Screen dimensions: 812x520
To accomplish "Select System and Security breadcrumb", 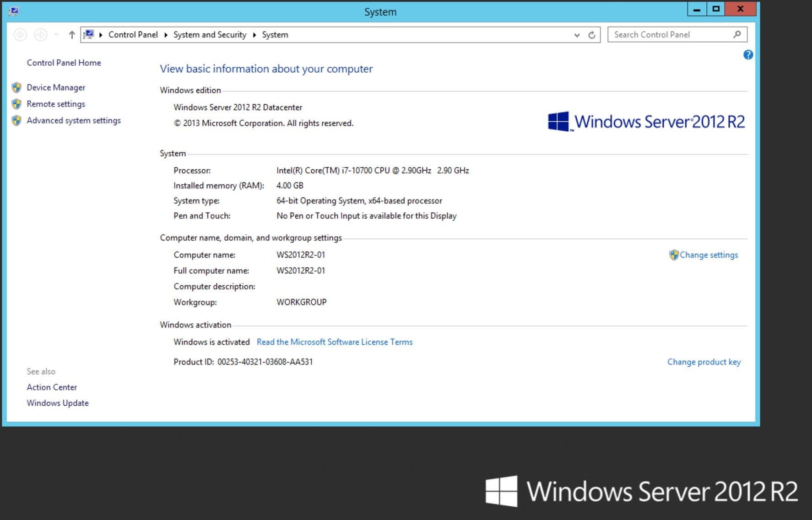I will [x=210, y=35].
